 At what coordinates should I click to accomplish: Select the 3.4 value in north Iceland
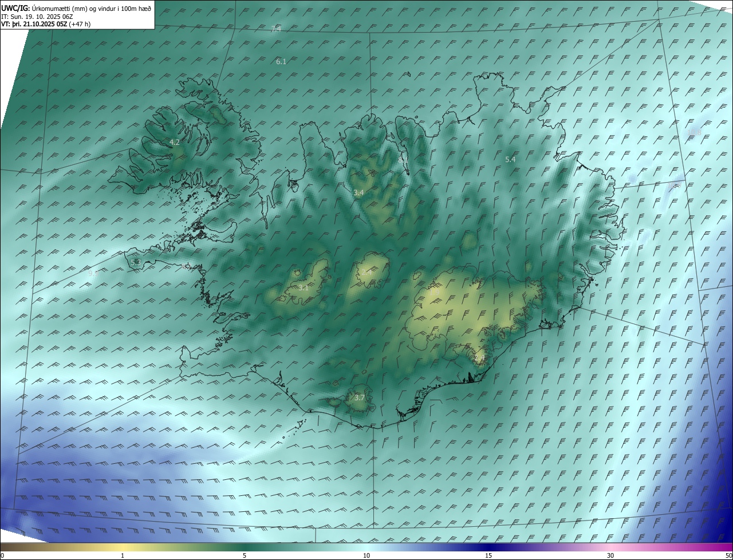click(x=358, y=192)
